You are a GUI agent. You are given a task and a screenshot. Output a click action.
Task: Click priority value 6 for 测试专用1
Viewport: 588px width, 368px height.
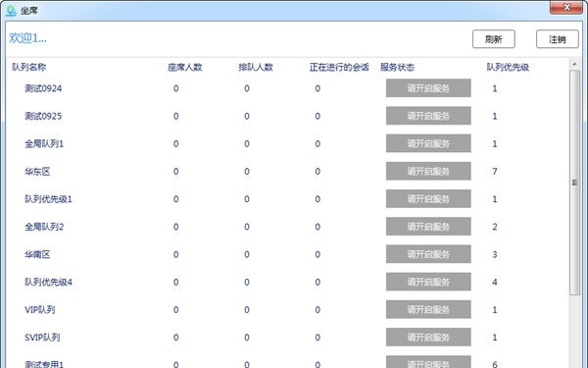pyautogui.click(x=495, y=364)
